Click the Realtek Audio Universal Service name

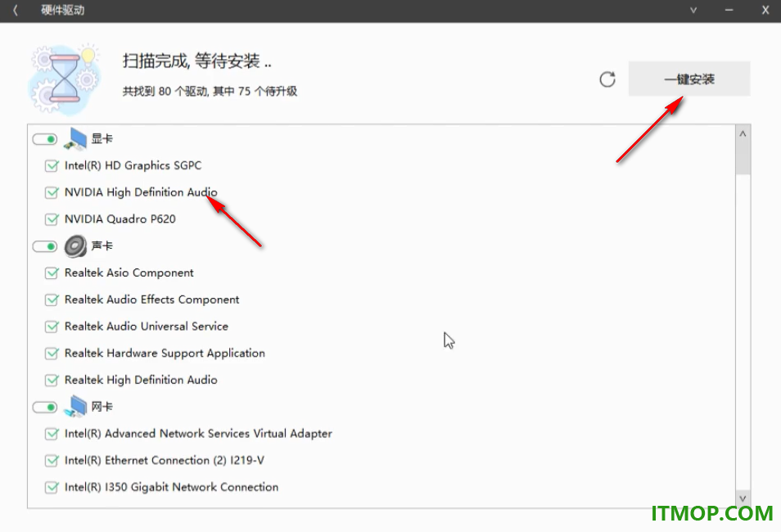pyautogui.click(x=147, y=327)
